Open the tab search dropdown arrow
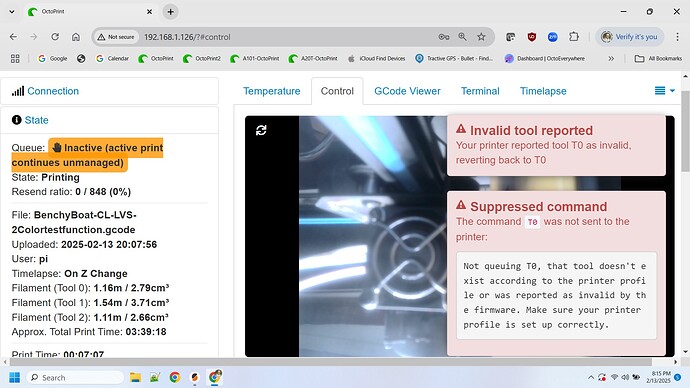This screenshot has width=690, height=388. point(12,12)
